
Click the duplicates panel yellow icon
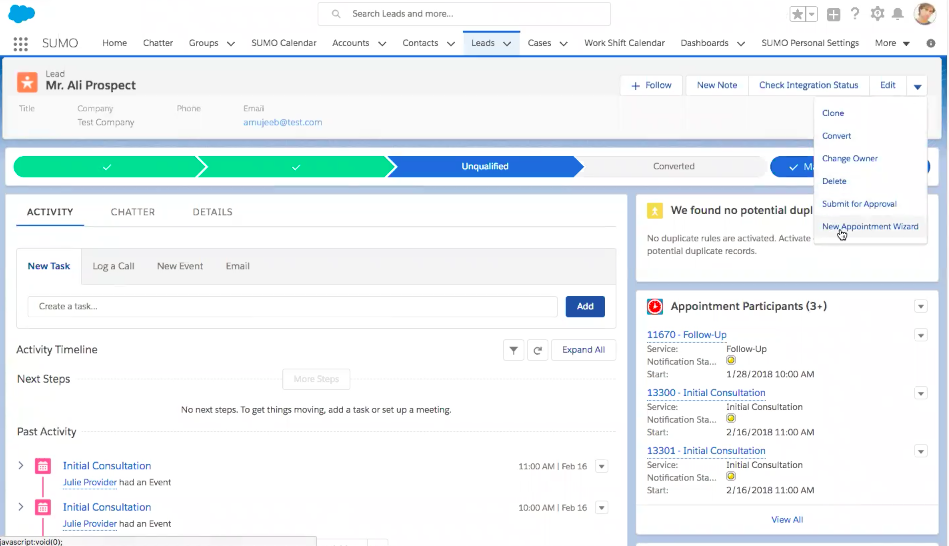tap(655, 211)
